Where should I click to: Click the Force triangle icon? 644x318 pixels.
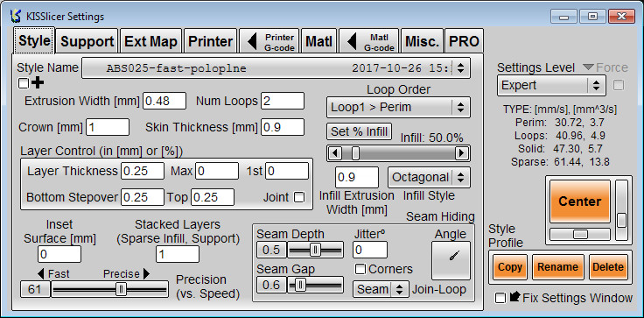point(588,67)
